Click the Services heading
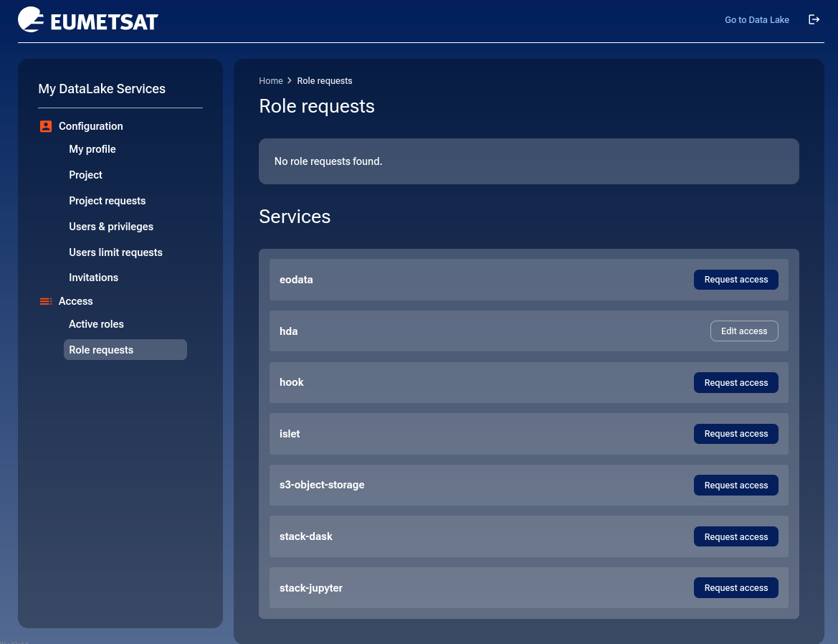The height and width of the screenshot is (644, 838). point(295,217)
